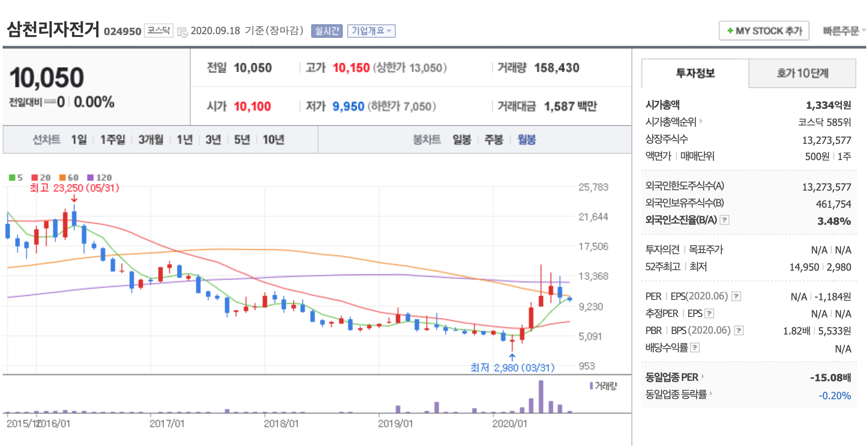The height and width of the screenshot is (446, 868).
Task: Click the current price 10,050
Action: pyautogui.click(x=47, y=77)
